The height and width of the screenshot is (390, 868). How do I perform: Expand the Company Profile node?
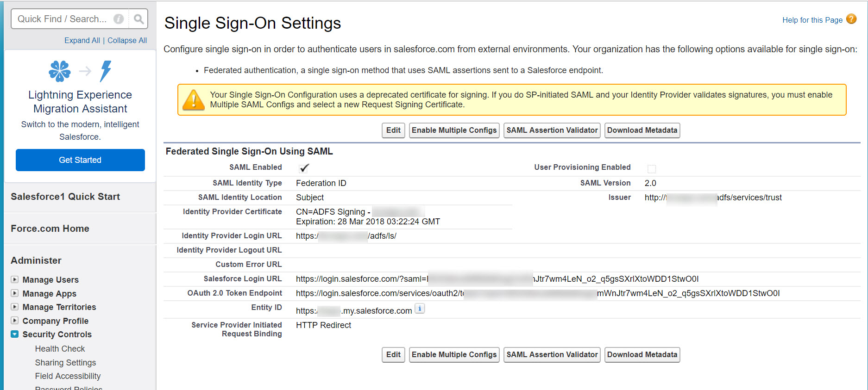pyautogui.click(x=15, y=321)
